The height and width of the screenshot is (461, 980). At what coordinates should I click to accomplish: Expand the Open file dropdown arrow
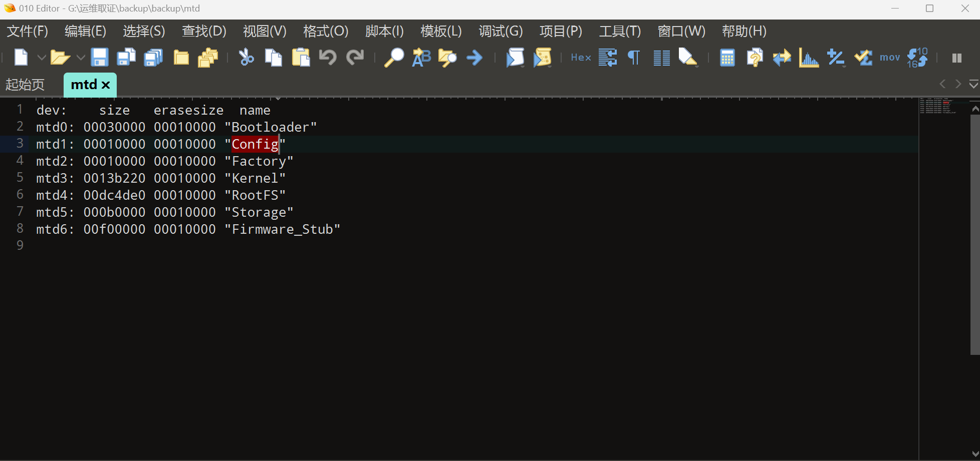point(81,58)
